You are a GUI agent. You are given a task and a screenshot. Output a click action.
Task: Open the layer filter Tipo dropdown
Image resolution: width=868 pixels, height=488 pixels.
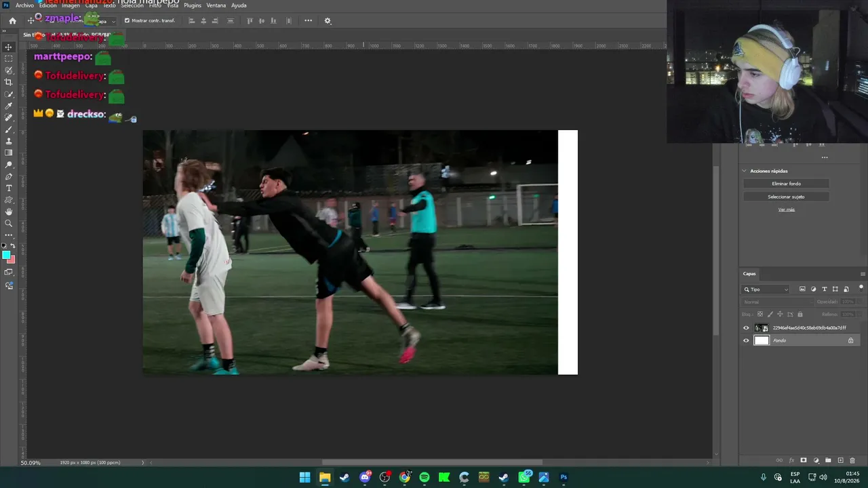point(766,289)
